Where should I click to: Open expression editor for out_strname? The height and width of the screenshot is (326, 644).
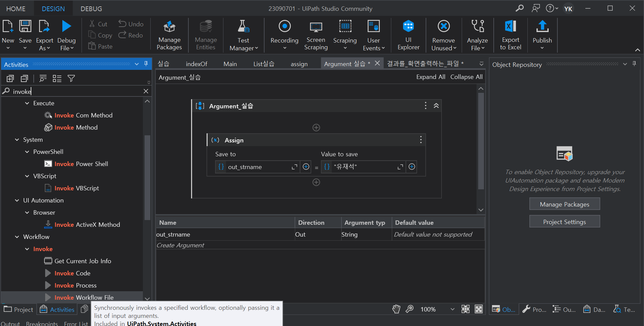294,167
